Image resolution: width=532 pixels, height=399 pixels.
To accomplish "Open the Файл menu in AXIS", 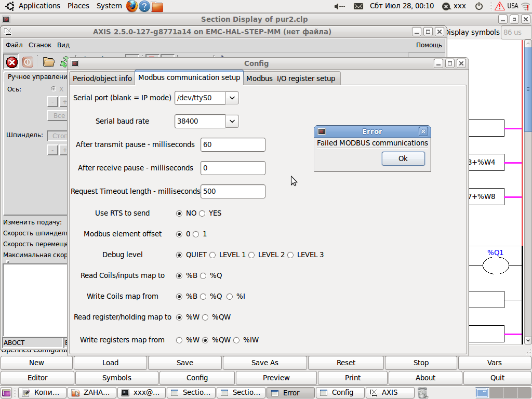I will click(x=14, y=45).
